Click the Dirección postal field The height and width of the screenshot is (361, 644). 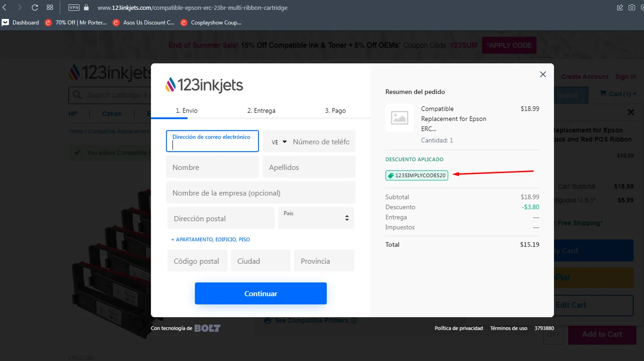[x=221, y=218]
